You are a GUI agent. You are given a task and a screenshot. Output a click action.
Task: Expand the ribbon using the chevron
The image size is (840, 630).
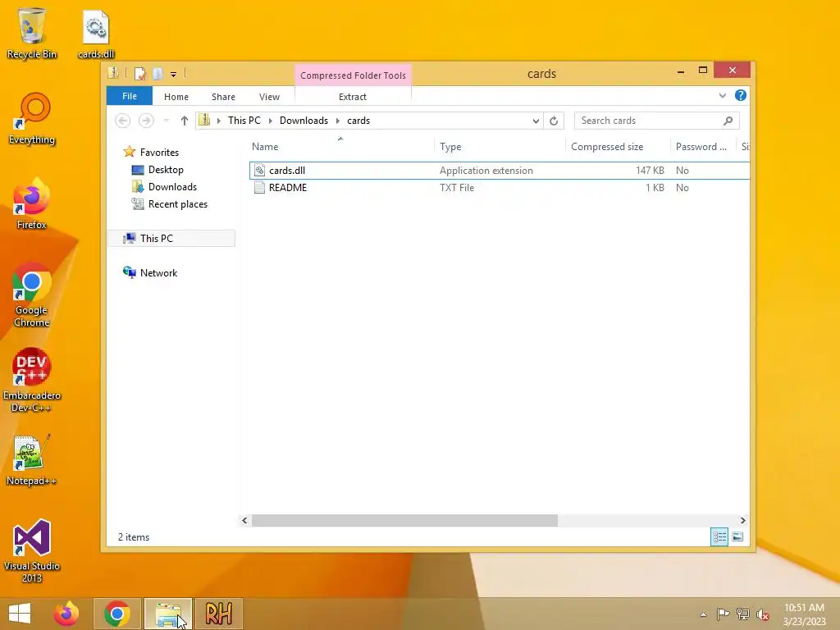(722, 96)
